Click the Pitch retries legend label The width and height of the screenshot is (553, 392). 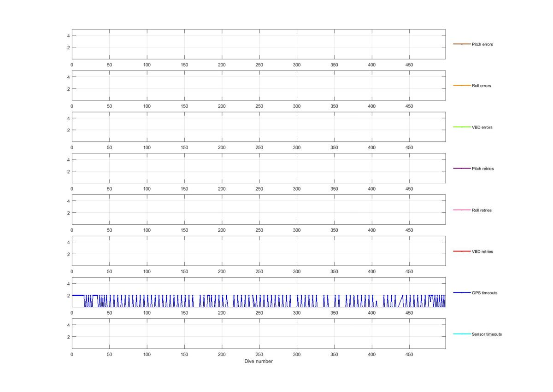coord(482,169)
